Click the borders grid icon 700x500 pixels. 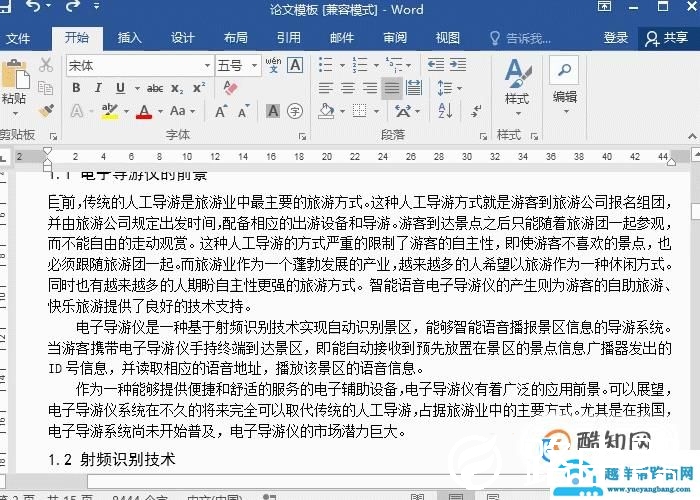tap(360, 111)
